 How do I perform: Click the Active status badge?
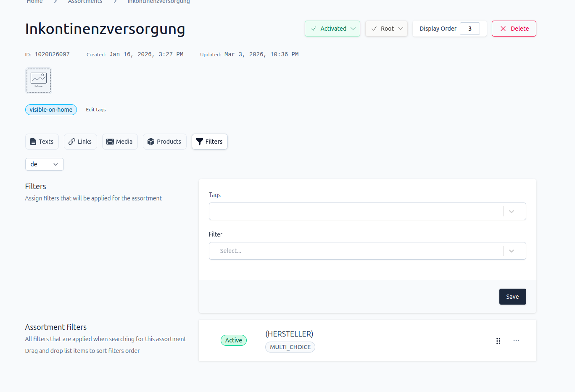(234, 340)
